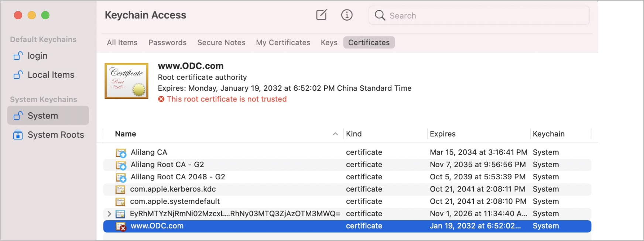Screen dimensions: 644x241
Task: Click the Alilang Root CA 2048 - G2 icon
Action: [x=121, y=178]
